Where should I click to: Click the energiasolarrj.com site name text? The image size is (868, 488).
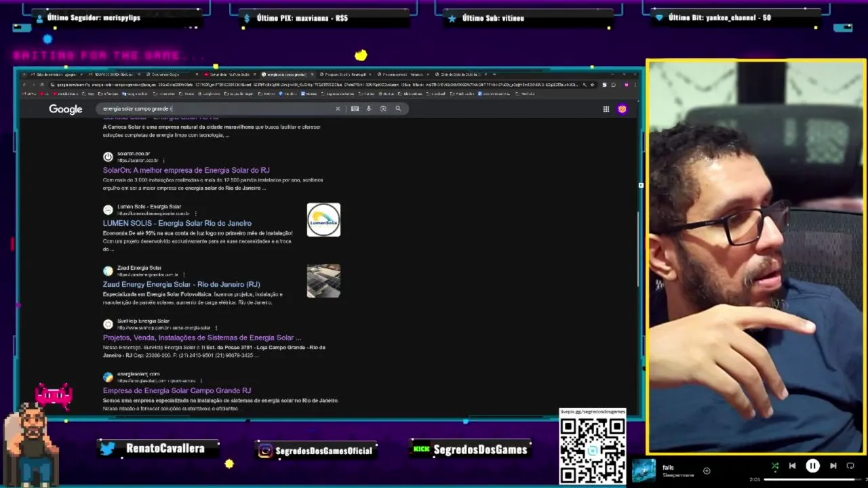[x=138, y=374]
